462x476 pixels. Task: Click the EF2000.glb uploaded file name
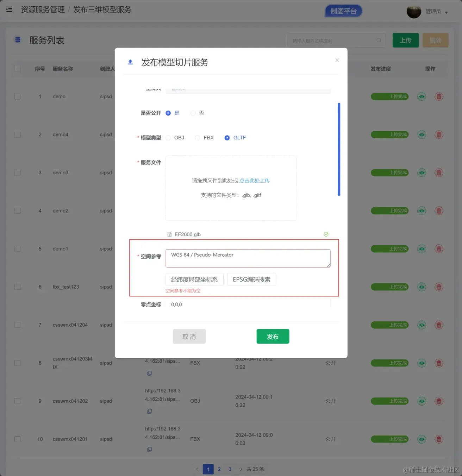[x=188, y=234]
